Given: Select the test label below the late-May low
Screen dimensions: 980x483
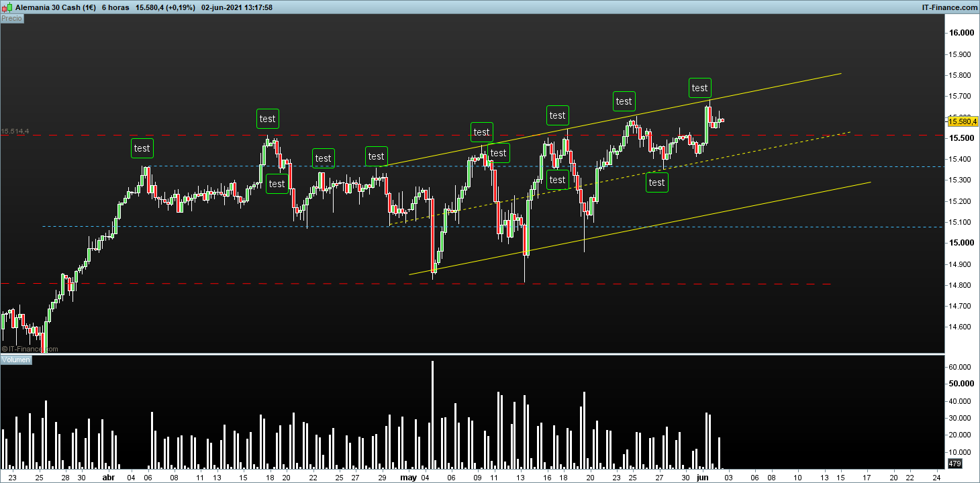Looking at the screenshot, I should (656, 182).
